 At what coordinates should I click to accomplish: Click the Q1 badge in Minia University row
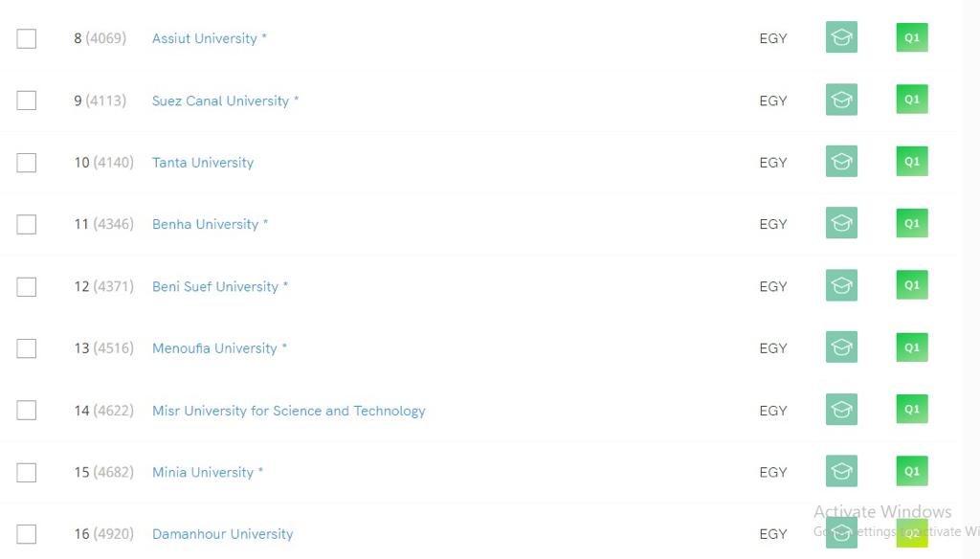tap(912, 471)
